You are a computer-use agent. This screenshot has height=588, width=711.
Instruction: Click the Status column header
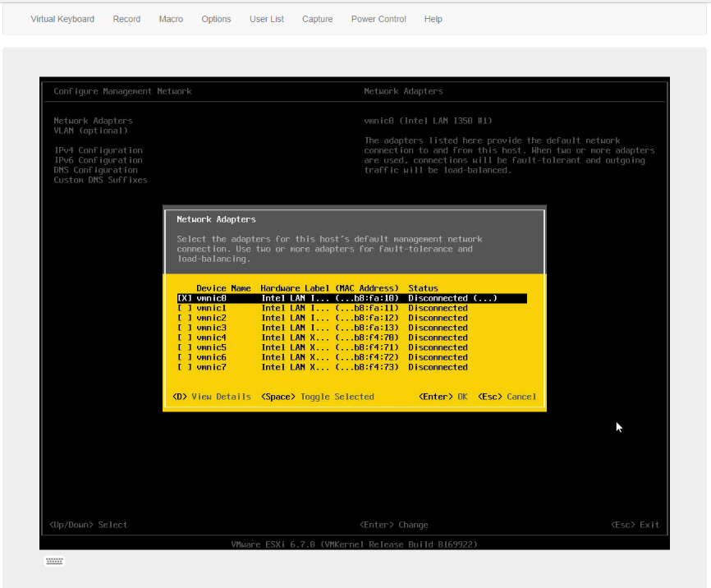(x=423, y=288)
